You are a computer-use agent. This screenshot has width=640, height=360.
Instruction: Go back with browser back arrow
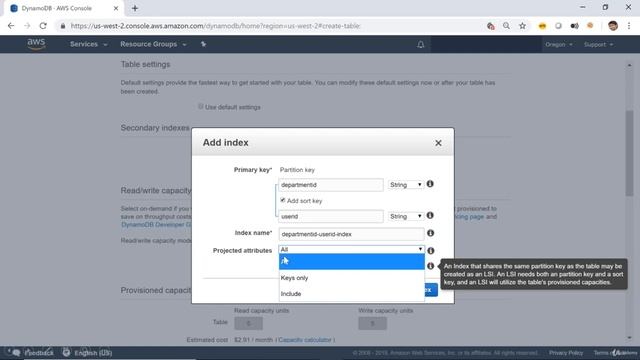11,26
